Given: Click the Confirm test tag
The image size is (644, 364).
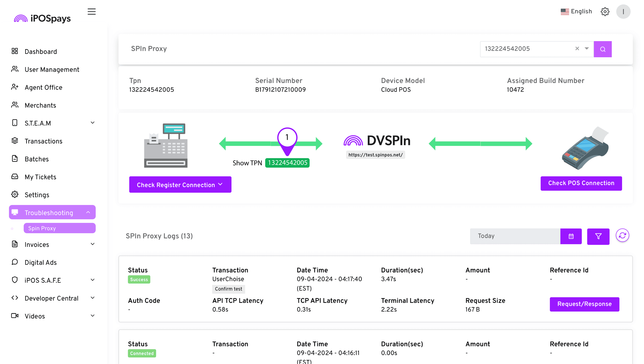Looking at the screenshot, I should point(228,289).
